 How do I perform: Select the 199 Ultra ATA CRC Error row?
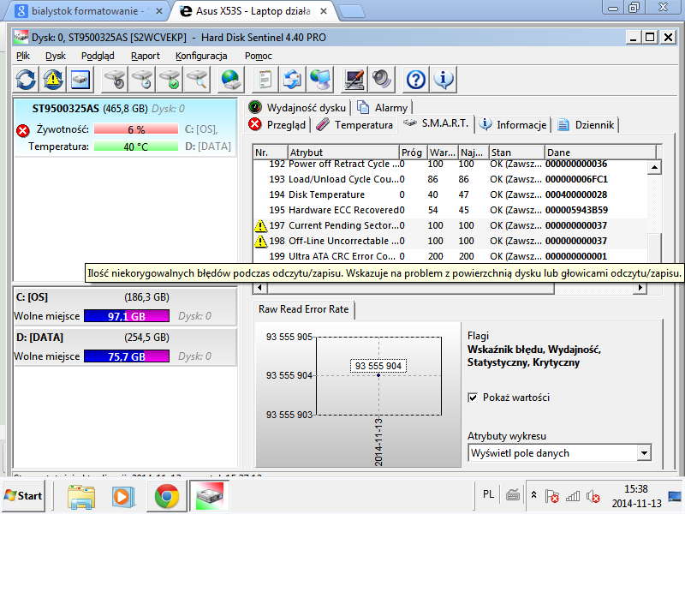click(450, 256)
